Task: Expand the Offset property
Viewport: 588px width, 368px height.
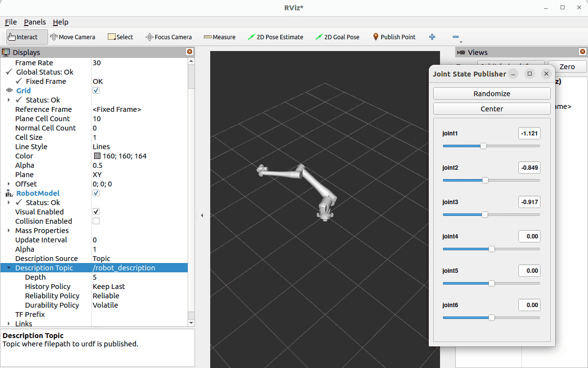Action: pyautogui.click(x=9, y=184)
